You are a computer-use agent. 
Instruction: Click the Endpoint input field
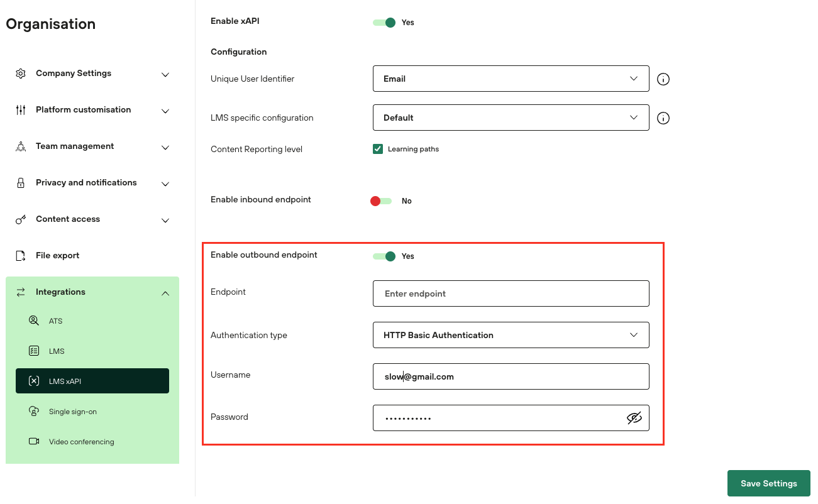(x=511, y=293)
